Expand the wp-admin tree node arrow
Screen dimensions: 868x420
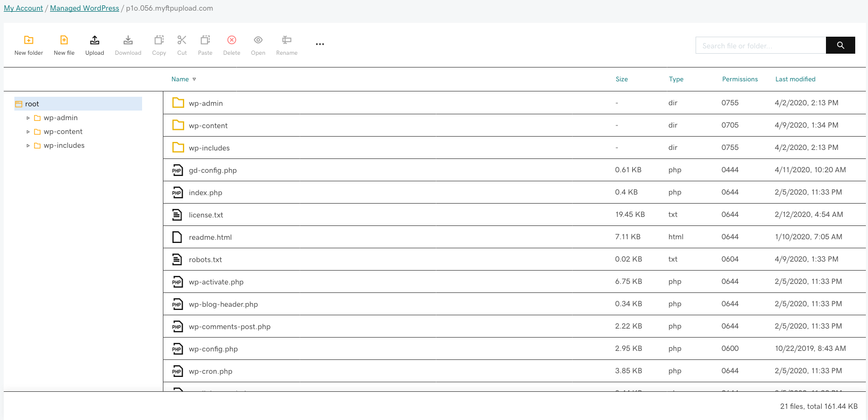28,118
